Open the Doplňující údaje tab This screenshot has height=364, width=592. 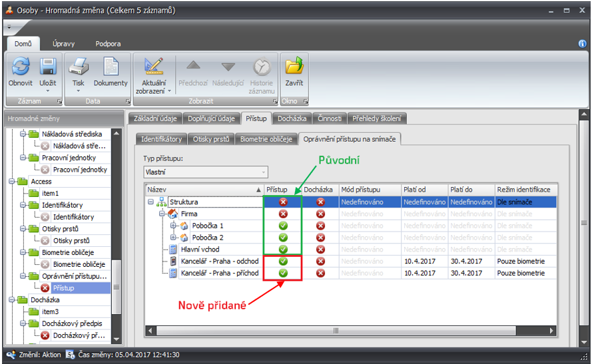[212, 118]
